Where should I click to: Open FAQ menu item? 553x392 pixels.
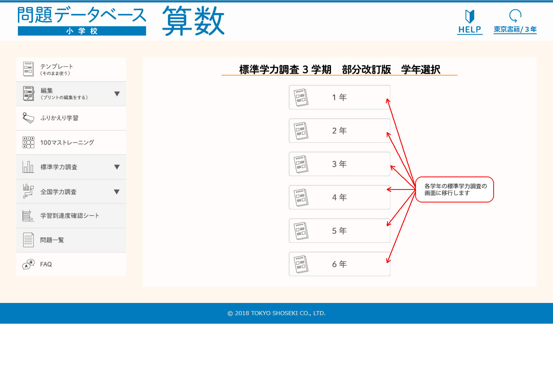(71, 264)
